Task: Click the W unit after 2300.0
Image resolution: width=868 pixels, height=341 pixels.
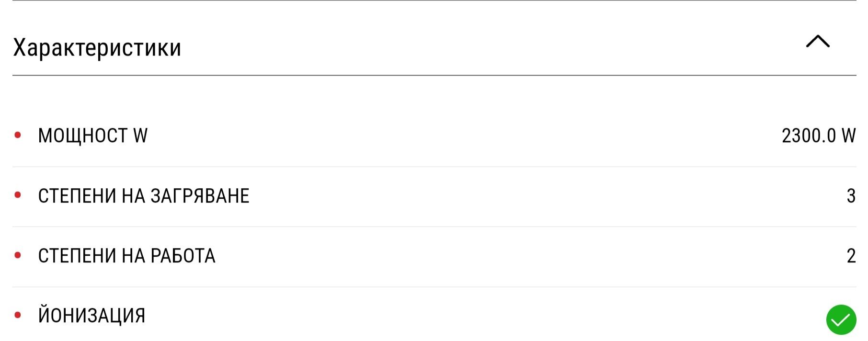Action: tap(849, 136)
